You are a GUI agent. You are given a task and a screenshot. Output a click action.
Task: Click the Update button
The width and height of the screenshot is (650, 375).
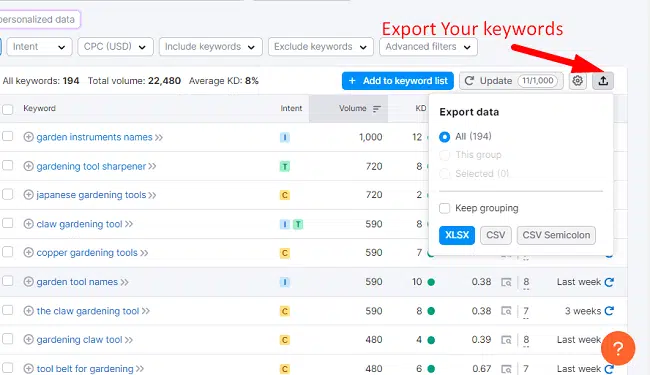point(511,81)
